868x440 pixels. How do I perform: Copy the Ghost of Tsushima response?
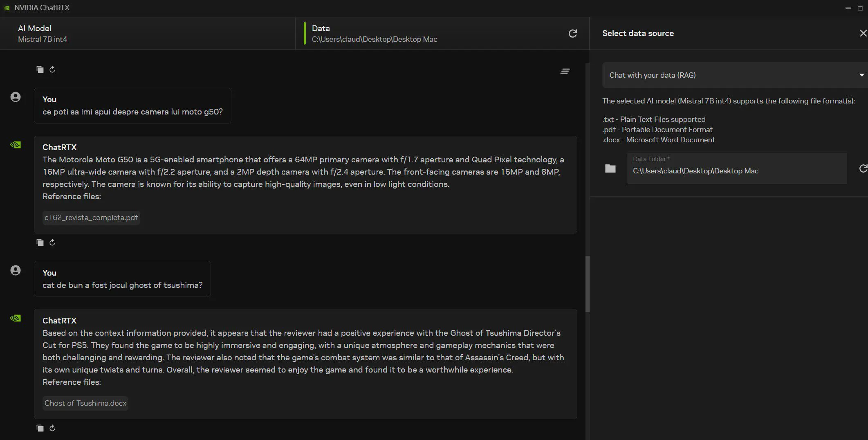pyautogui.click(x=40, y=428)
